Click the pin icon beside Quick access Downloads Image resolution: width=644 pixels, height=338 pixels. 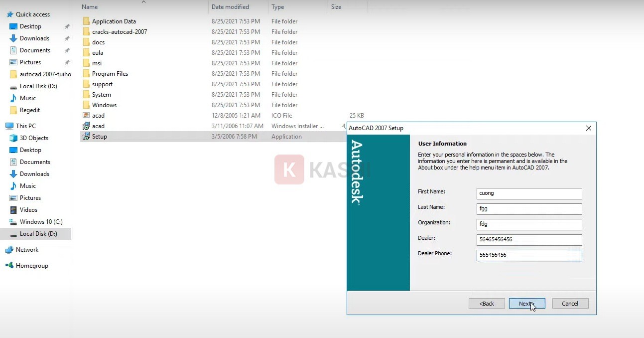click(x=67, y=38)
